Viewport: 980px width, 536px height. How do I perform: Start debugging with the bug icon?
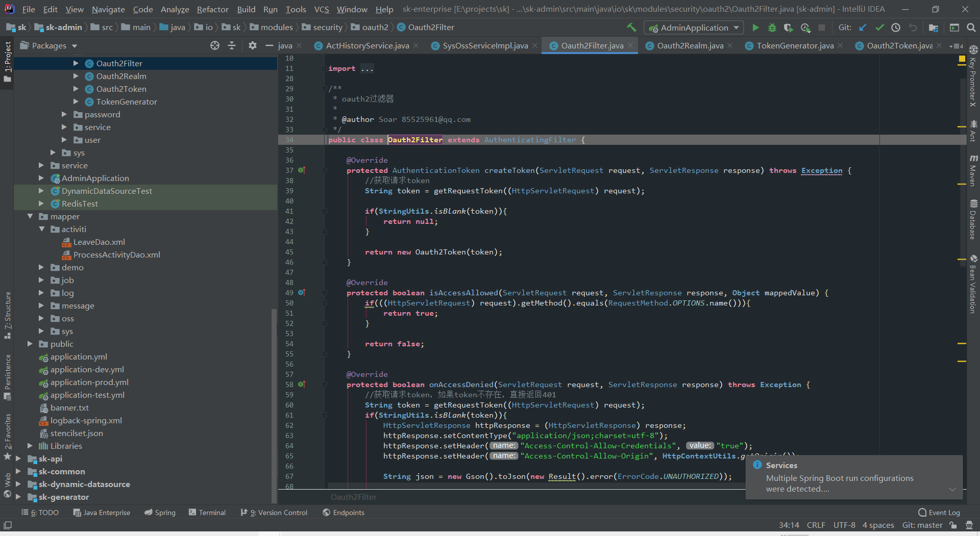(x=772, y=28)
